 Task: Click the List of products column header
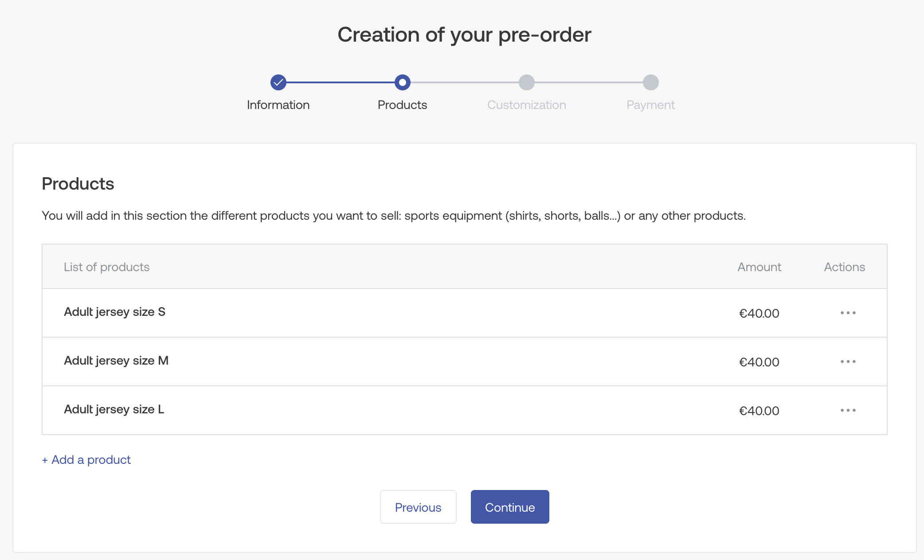point(106,267)
